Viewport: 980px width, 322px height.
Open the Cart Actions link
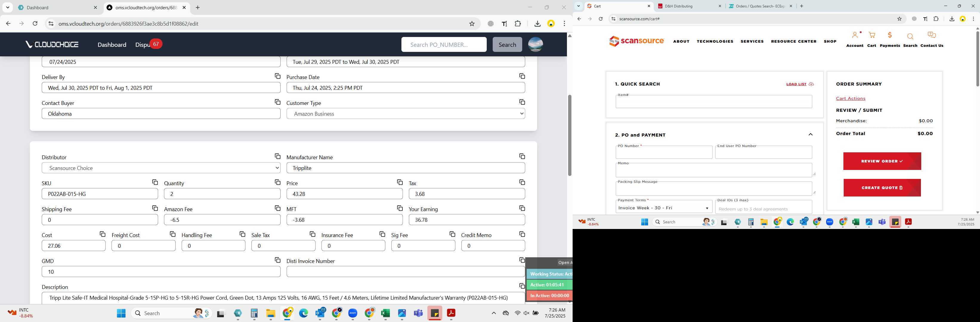tap(850, 98)
